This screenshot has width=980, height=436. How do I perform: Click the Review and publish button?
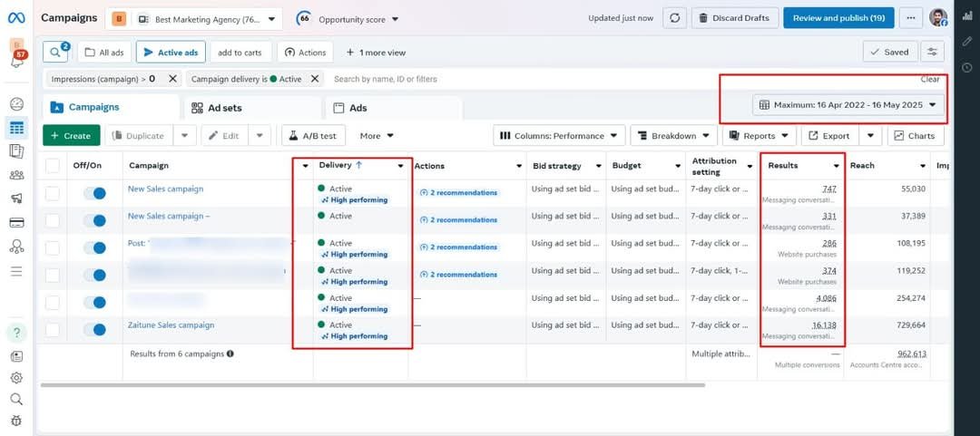(838, 18)
